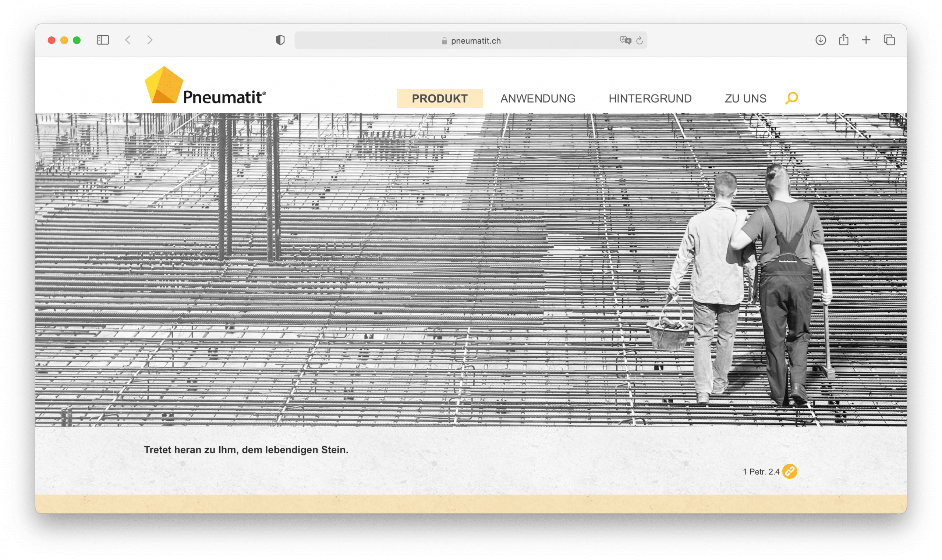Select the PRODUKT tab

(439, 99)
